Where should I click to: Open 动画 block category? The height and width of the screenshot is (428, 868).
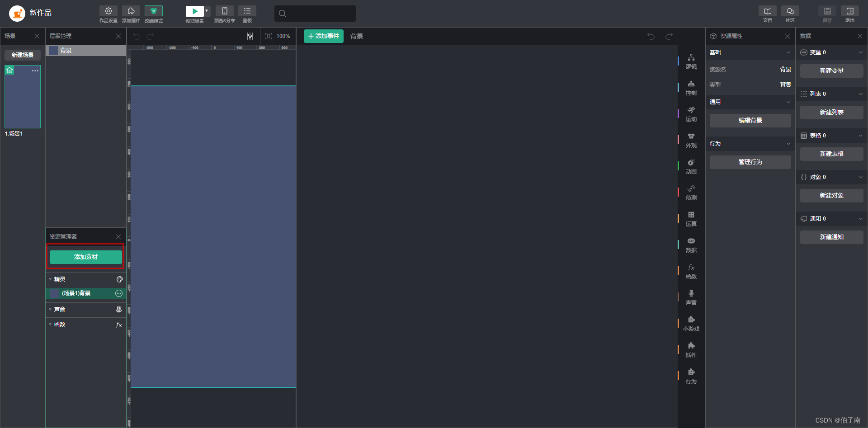point(691,167)
